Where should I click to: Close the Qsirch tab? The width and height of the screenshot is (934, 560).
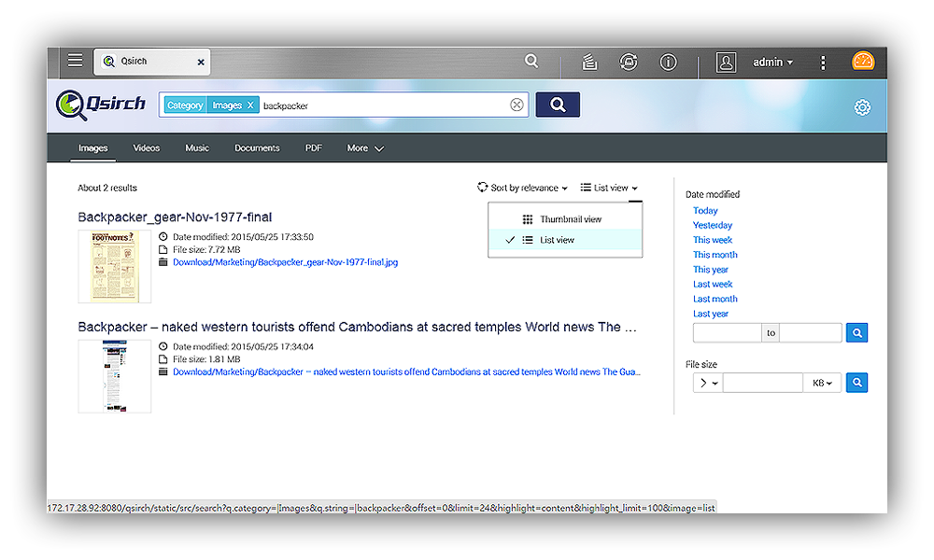coord(201,62)
